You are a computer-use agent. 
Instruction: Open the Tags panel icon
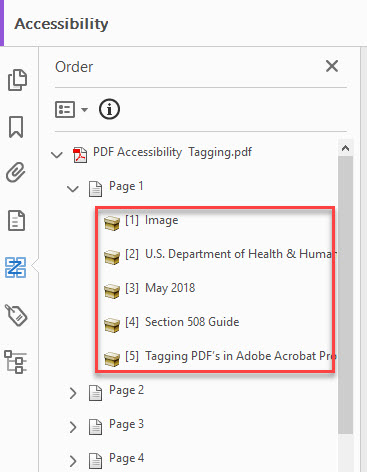click(x=16, y=315)
